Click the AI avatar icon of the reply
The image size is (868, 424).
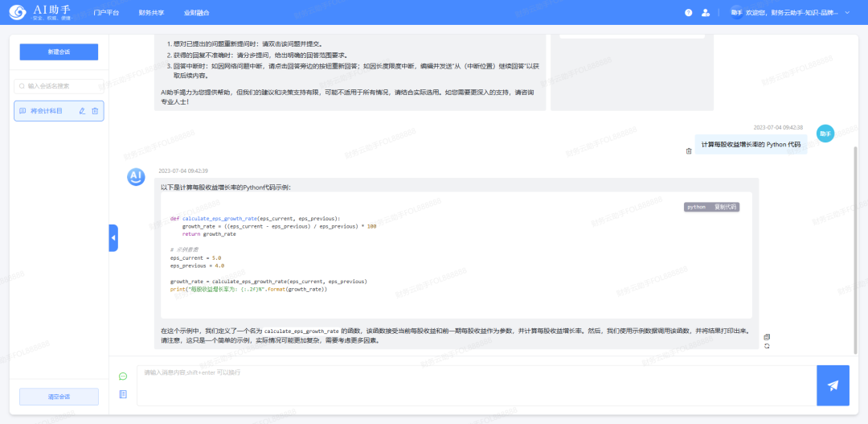coord(136,177)
